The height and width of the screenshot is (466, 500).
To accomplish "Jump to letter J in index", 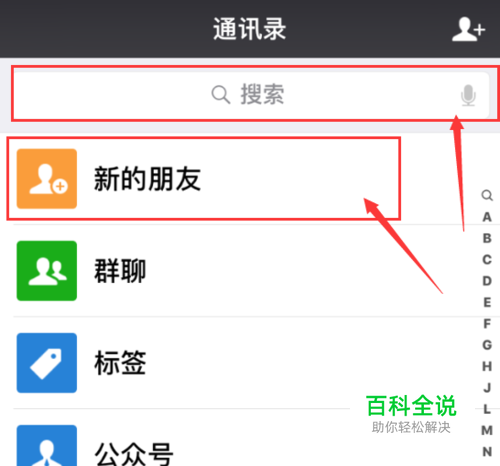I will (x=487, y=388).
